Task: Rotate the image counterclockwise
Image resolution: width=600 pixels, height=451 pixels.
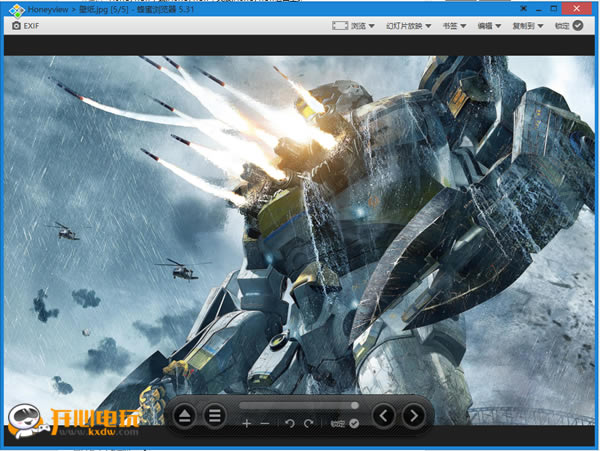Action: point(290,423)
